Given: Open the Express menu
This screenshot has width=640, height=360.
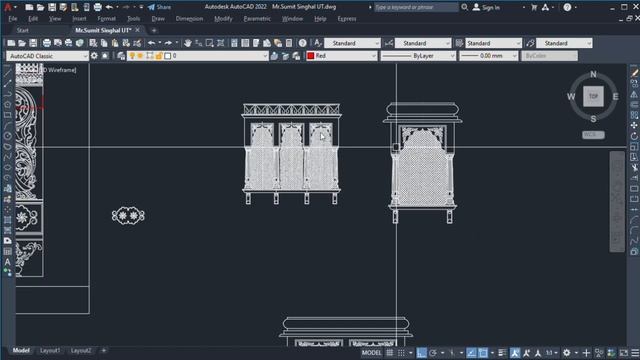Looking at the screenshot, I should pyautogui.click(x=347, y=19).
